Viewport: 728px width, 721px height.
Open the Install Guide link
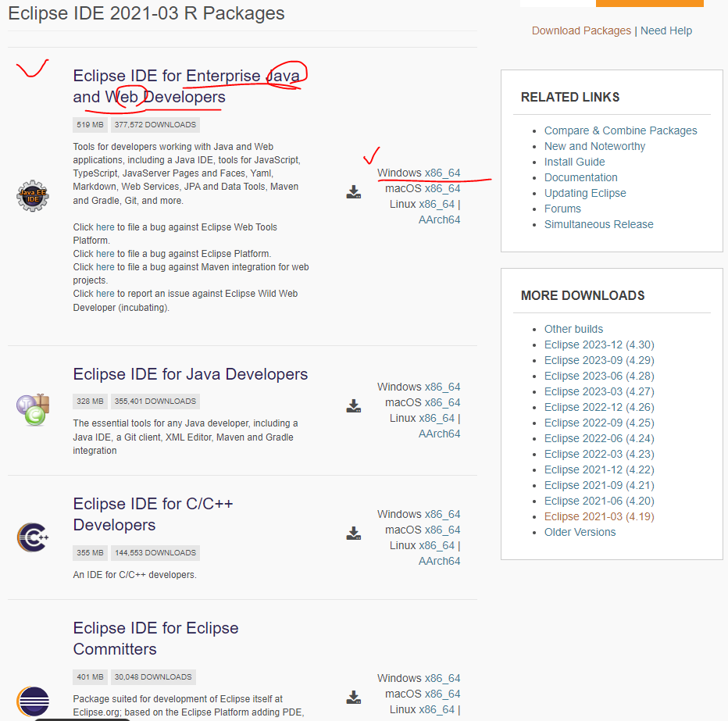(x=574, y=162)
